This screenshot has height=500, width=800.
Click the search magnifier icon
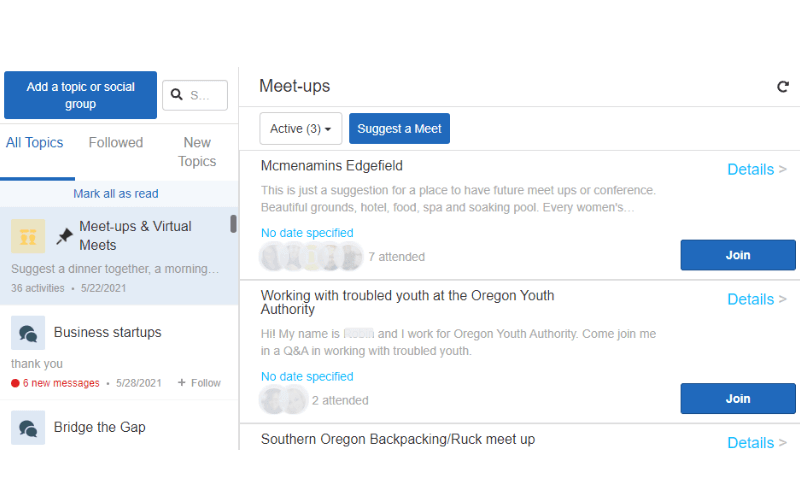(x=177, y=95)
